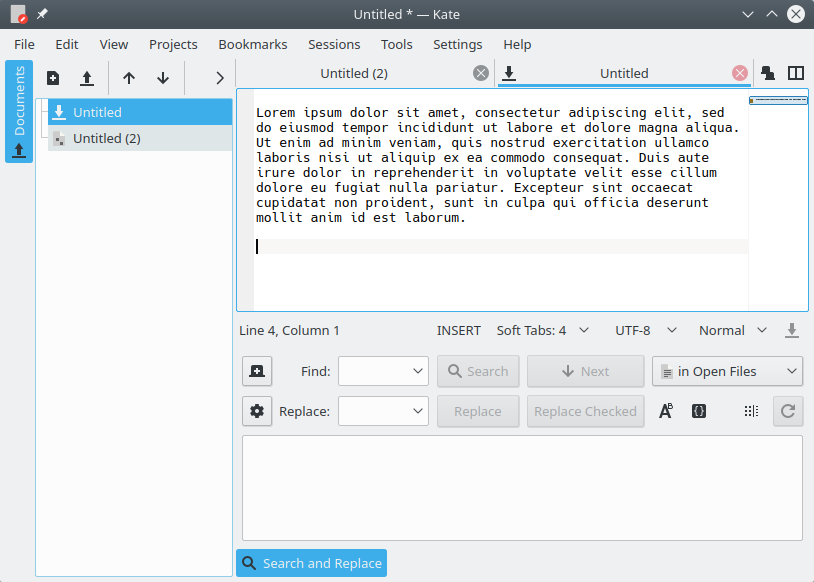Click inside the Find input field
This screenshot has width=814, height=582.
374,371
